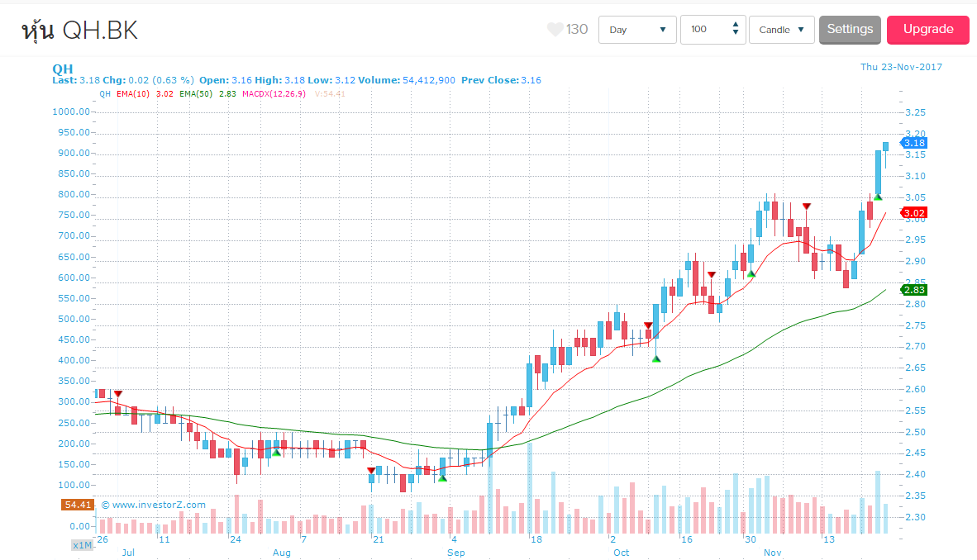Toggle the EMA(50) legend label
Image resolution: width=977 pixels, height=560 pixels.
click(203, 94)
